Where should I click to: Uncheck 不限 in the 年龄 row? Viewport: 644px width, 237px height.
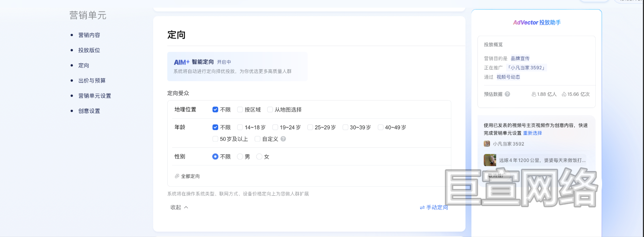pos(215,127)
